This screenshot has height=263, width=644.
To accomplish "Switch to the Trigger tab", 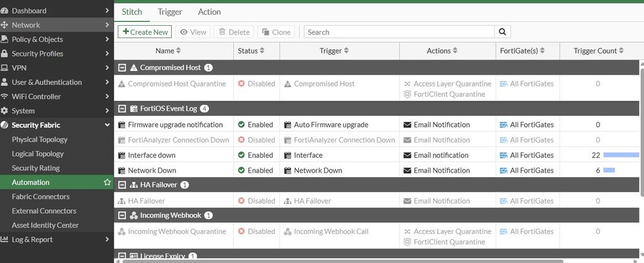I will point(170,12).
